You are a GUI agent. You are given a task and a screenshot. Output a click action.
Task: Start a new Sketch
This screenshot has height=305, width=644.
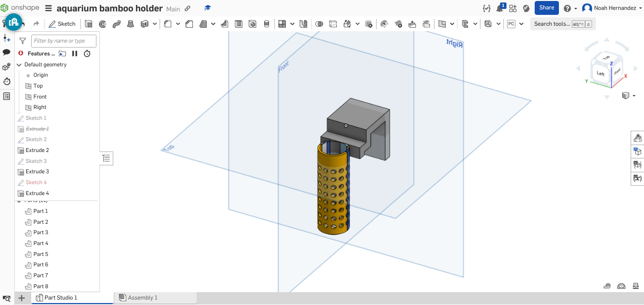click(x=62, y=24)
